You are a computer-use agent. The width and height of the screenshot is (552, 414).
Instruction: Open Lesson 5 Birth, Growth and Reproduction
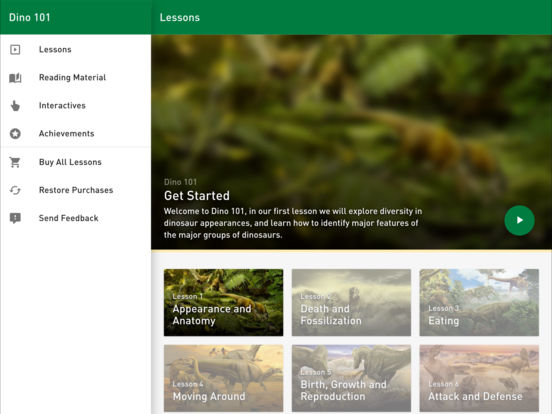tap(351, 378)
